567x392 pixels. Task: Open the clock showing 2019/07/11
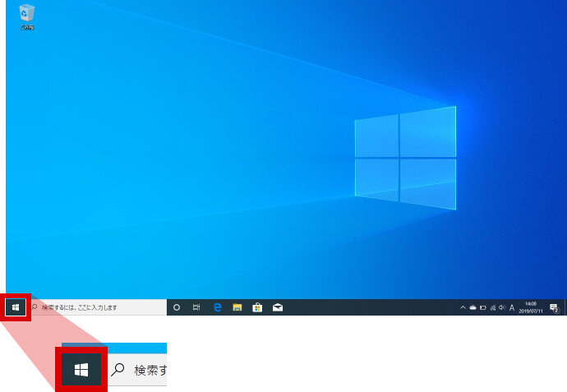pos(531,307)
